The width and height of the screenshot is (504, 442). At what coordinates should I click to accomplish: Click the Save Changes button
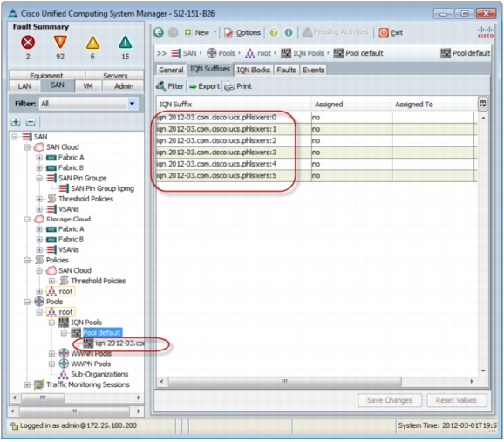click(x=390, y=400)
